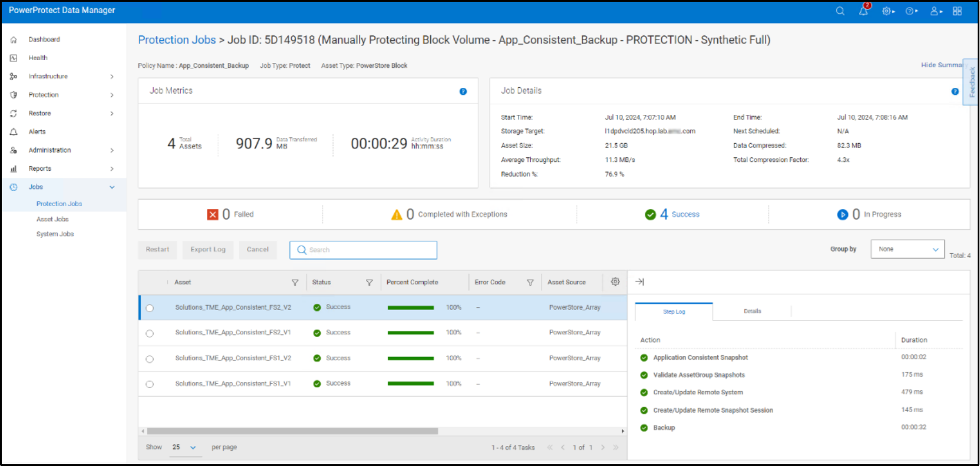
Task: Open System Jobs in sidebar
Action: click(x=55, y=234)
